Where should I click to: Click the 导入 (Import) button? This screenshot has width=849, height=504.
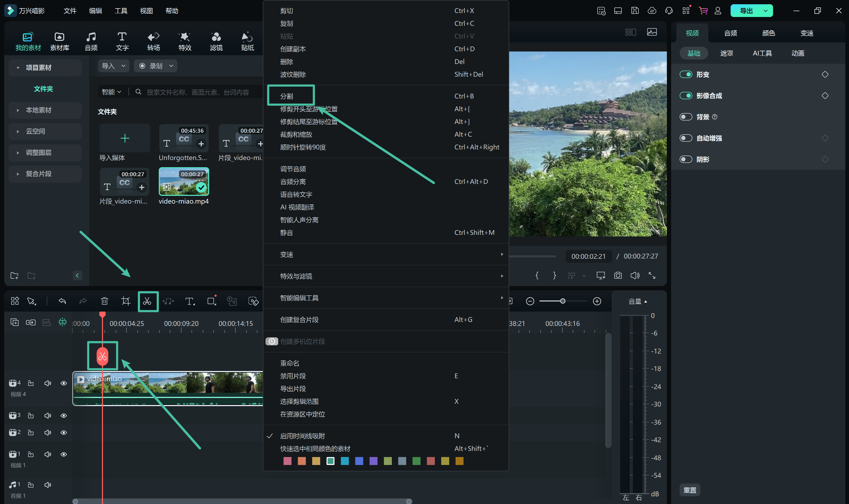[110, 65]
